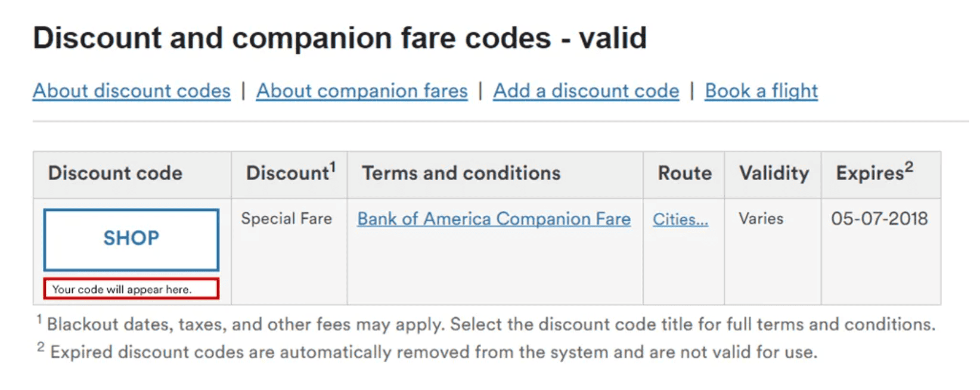Click the Validity column header
The width and height of the screenshot is (980, 390).
[x=773, y=174]
